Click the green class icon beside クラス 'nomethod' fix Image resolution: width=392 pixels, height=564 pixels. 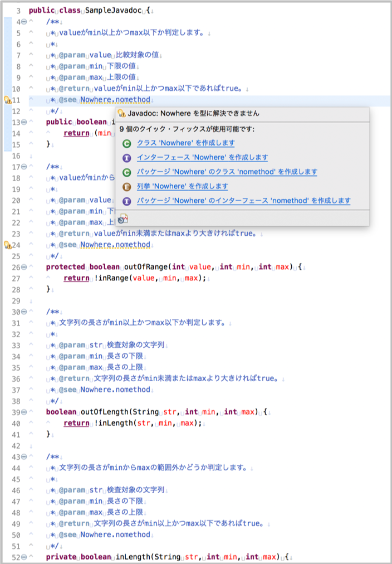pyautogui.click(x=126, y=173)
